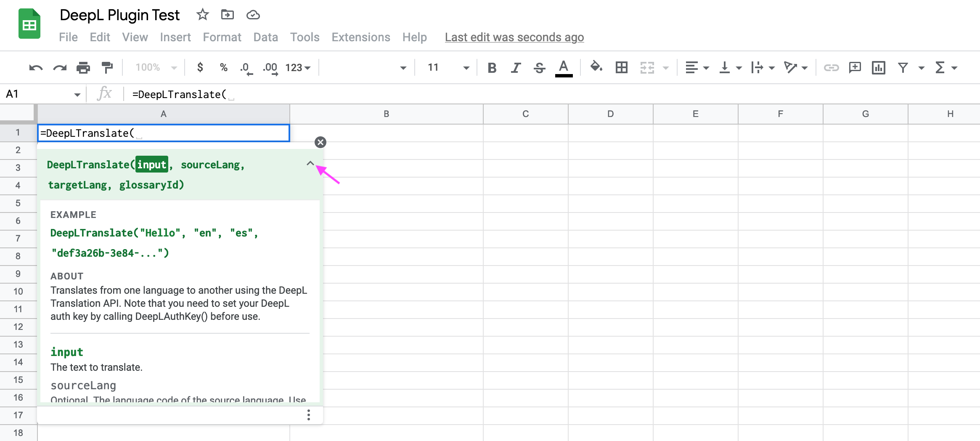The width and height of the screenshot is (980, 441).
Task: Toggle bold formatting
Action: pyautogui.click(x=492, y=68)
